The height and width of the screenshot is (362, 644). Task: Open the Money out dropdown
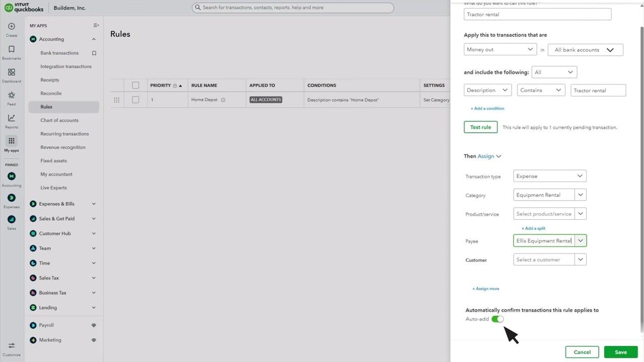coord(500,49)
